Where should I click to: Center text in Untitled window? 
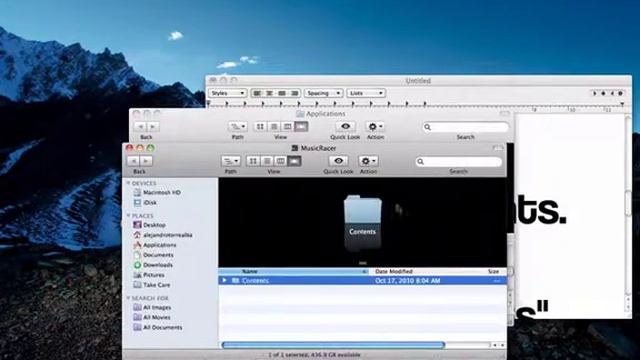[x=269, y=93]
